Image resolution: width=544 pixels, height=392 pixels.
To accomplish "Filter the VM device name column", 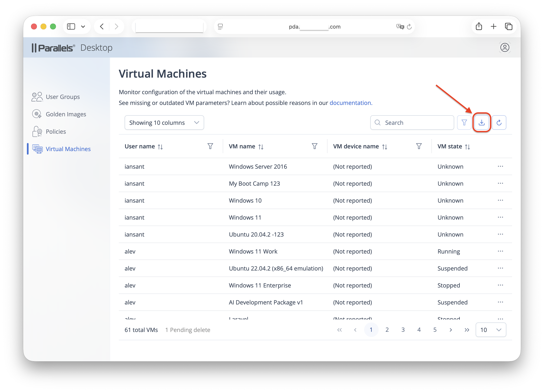I will pos(419,146).
